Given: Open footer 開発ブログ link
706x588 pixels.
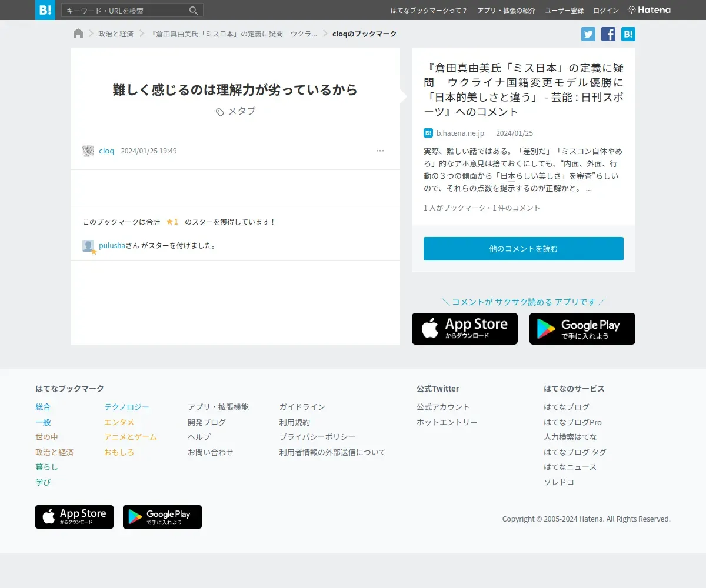Looking at the screenshot, I should 207,422.
